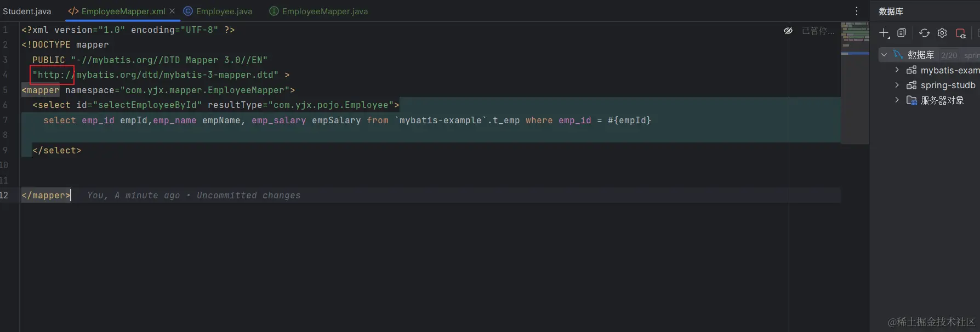
Task: Select the mybatis-example schema entry
Action: [950, 70]
